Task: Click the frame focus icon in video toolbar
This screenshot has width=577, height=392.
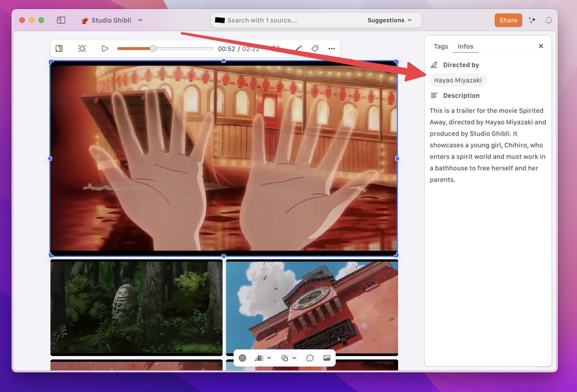Action: [82, 48]
